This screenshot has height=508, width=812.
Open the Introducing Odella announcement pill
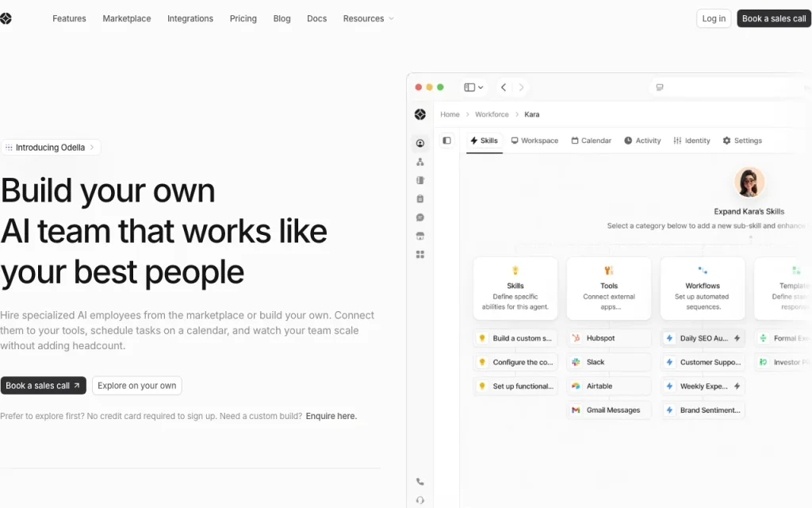click(x=51, y=148)
